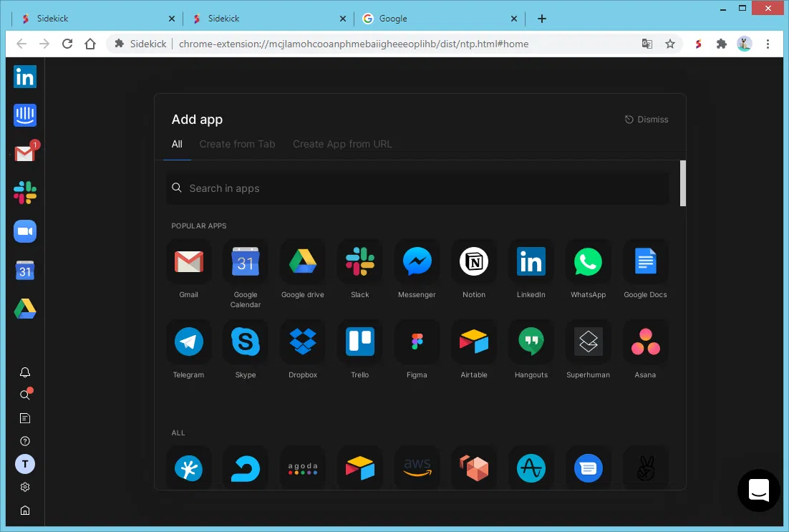
Task: Add AWS app from All list
Action: 417,468
